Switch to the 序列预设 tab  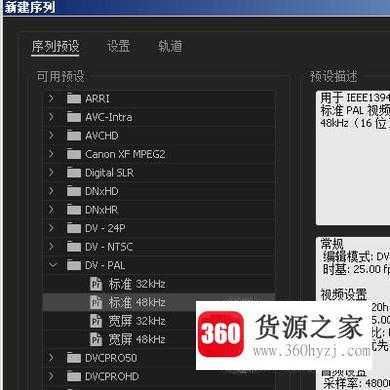pos(55,46)
